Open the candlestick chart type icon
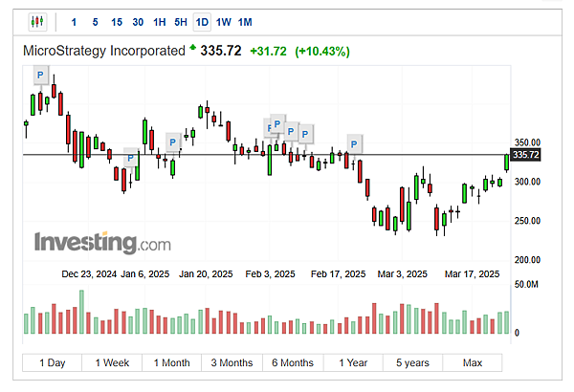The height and width of the screenshot is (392, 574). click(x=37, y=22)
